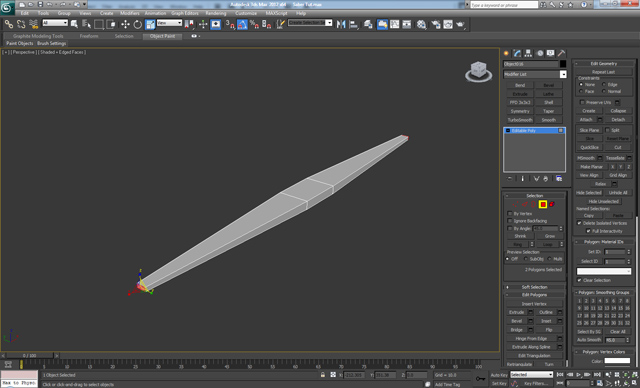
Task: Collapse Polygon: Smoothing Groups rollout
Action: (604, 293)
